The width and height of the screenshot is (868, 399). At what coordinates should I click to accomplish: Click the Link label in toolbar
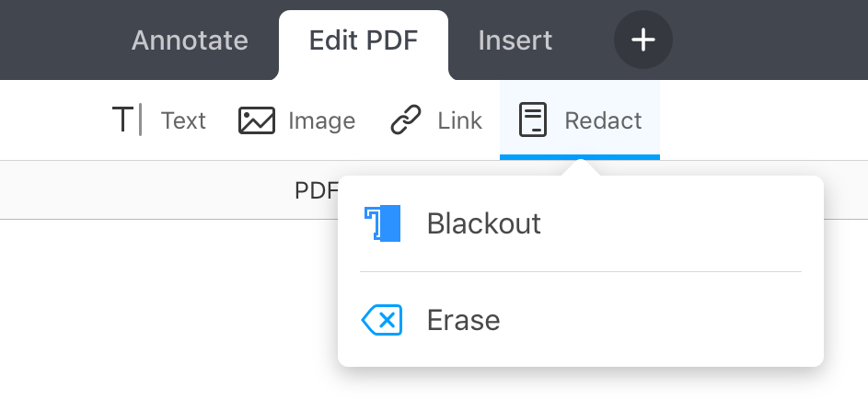459,120
